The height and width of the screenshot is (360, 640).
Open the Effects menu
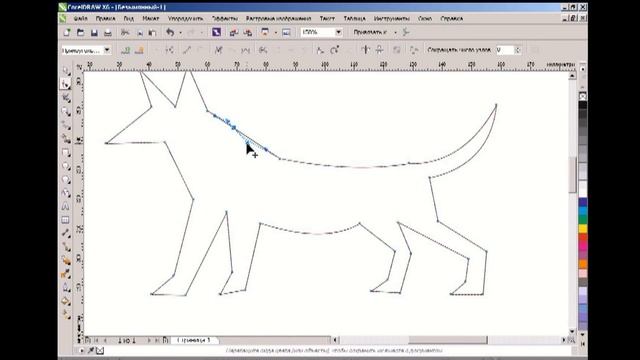pyautogui.click(x=224, y=18)
